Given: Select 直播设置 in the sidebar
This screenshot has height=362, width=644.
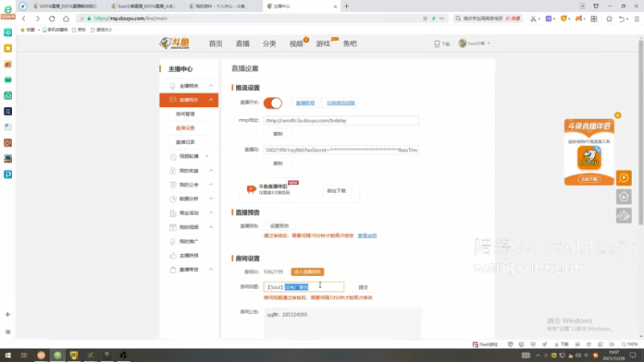Looking at the screenshot, I should click(185, 128).
